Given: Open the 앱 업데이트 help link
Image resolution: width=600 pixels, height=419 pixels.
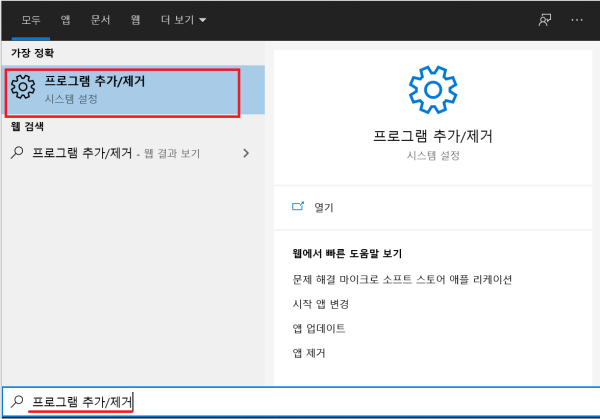Looking at the screenshot, I should pyautogui.click(x=319, y=328).
